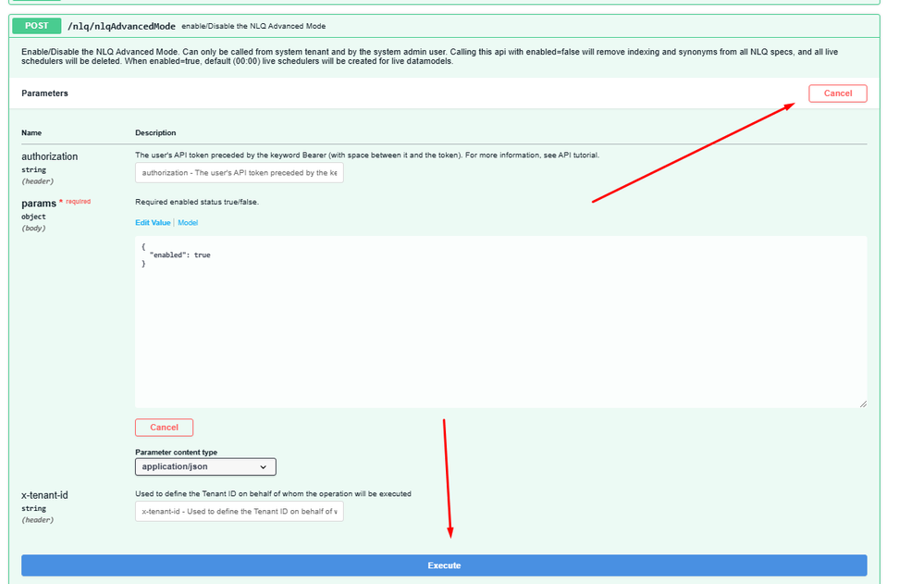Click the endpoint summary text beside the path

(x=253, y=27)
